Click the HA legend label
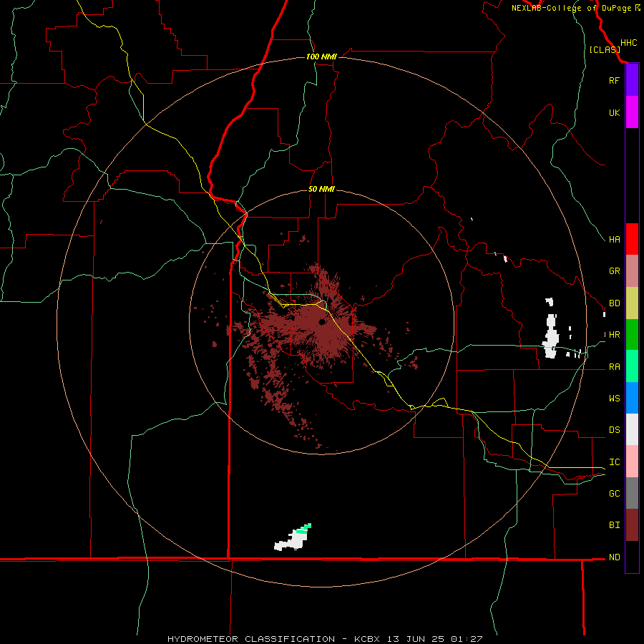 (614, 240)
